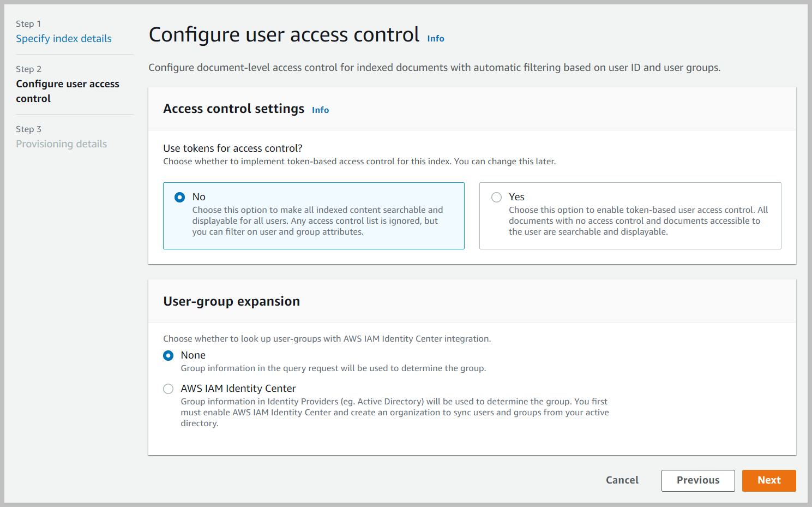Screen dimensions: 812x507
Task: Select None under user-group expansion
Action: coord(168,355)
